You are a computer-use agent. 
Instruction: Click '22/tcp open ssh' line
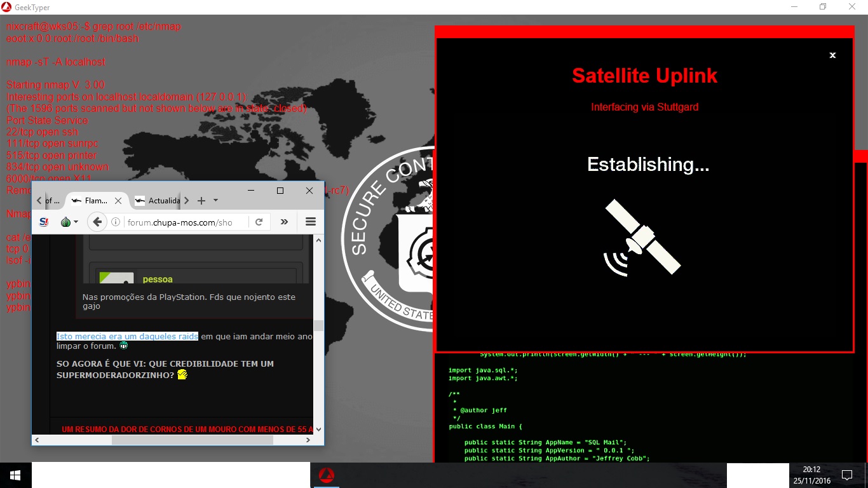pyautogui.click(x=42, y=132)
